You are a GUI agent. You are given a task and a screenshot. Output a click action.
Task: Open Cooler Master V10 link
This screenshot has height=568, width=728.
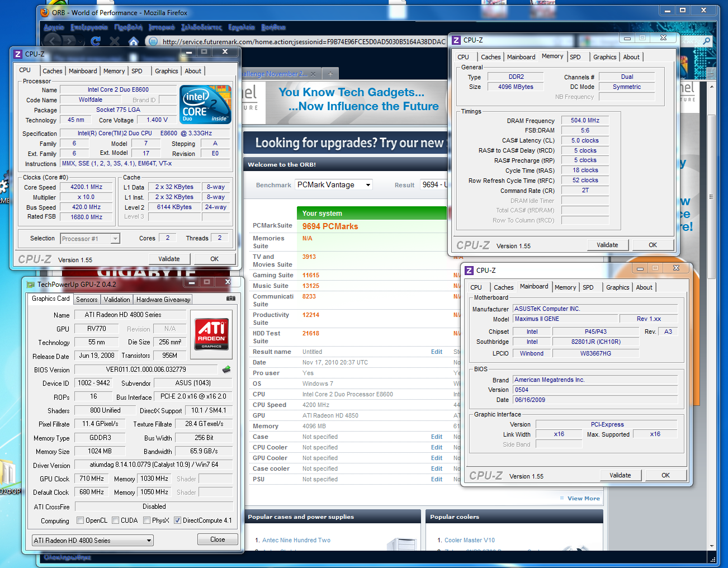click(x=470, y=540)
